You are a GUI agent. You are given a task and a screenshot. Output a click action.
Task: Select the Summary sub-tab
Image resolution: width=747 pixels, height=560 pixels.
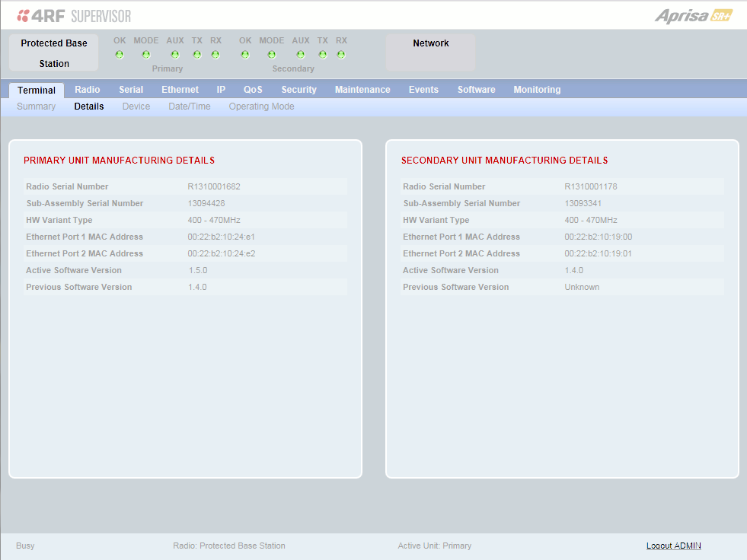[37, 107]
